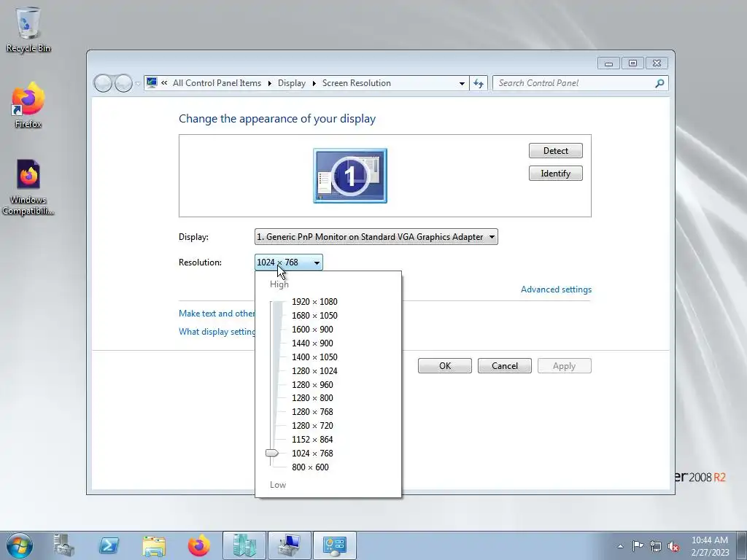Image resolution: width=747 pixels, height=560 pixels.
Task: Open the network tray icon
Action: point(656,546)
